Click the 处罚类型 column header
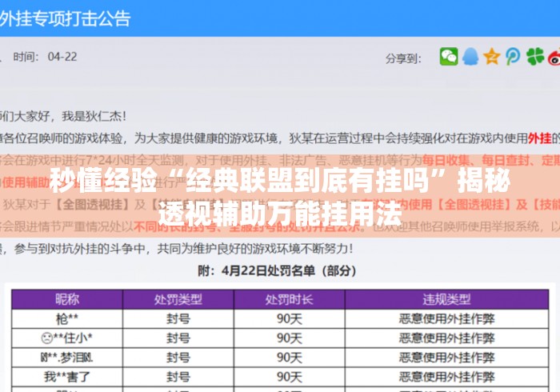This screenshot has height=392, width=560. [x=178, y=299]
